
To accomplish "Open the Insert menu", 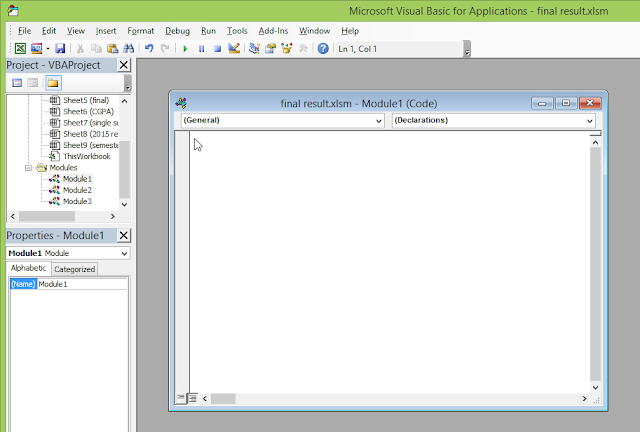I will 106,31.
